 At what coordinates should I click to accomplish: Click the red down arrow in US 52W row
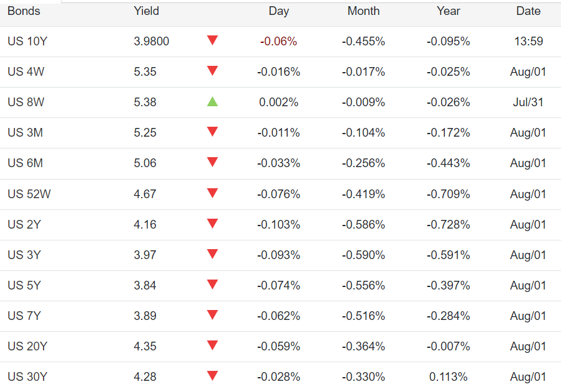[x=212, y=193]
